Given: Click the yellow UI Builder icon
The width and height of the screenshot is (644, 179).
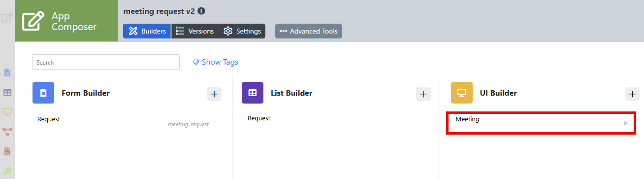Looking at the screenshot, I should click(462, 93).
